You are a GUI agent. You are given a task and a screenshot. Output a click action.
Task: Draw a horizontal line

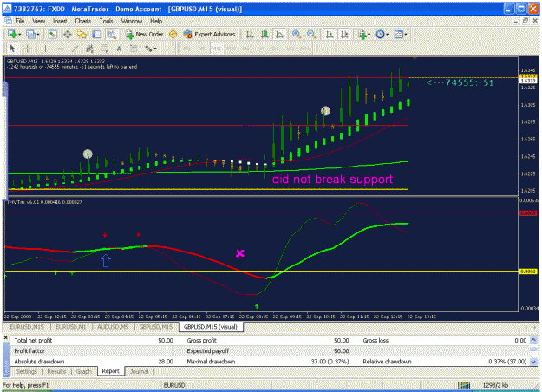pos(60,49)
